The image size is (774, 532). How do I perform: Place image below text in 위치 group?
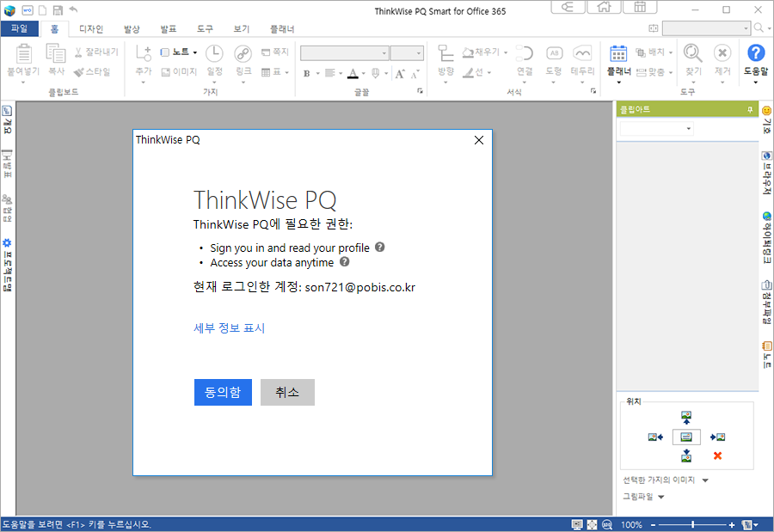(686, 456)
